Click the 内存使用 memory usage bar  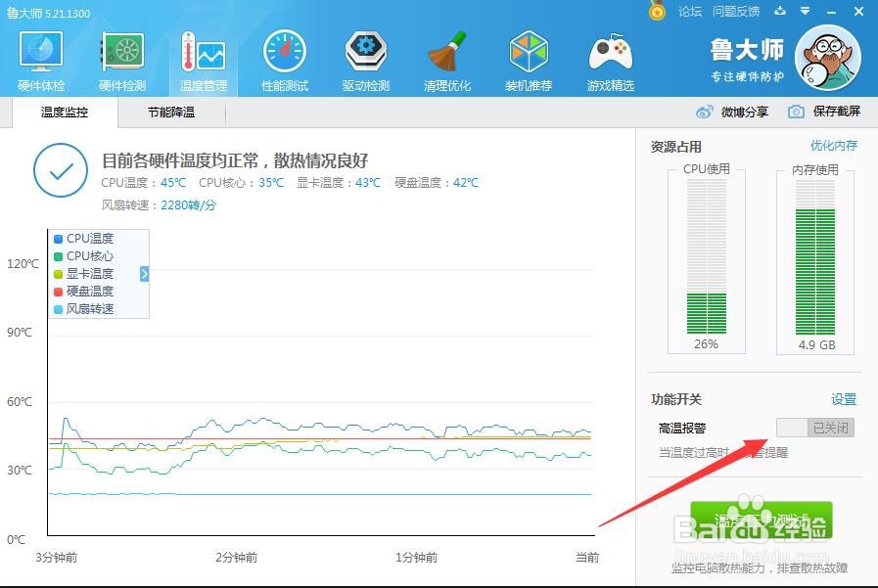click(815, 256)
